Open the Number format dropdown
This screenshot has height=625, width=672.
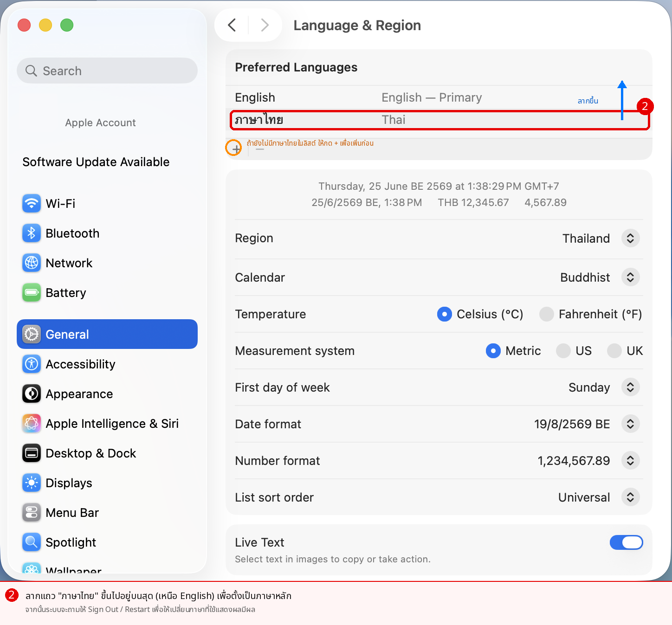[x=630, y=461]
